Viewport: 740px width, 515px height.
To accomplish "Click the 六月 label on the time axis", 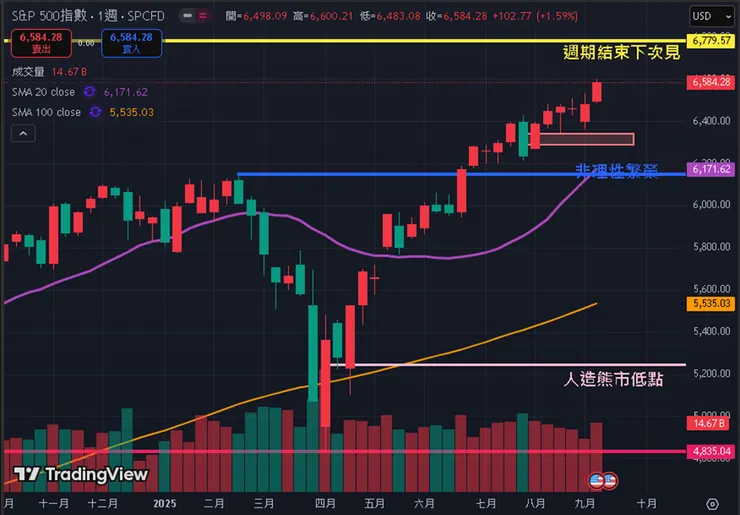I will coord(424,504).
